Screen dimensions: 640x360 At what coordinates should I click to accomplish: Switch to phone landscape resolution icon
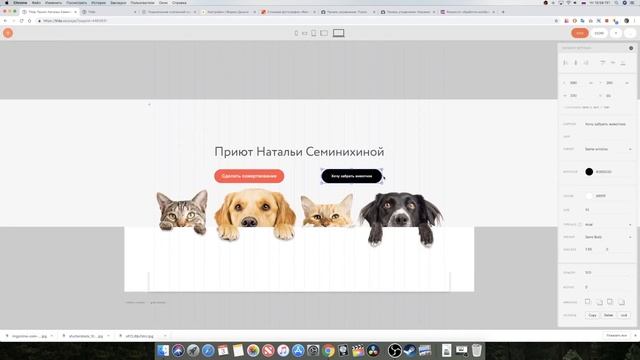pyautogui.click(x=304, y=33)
